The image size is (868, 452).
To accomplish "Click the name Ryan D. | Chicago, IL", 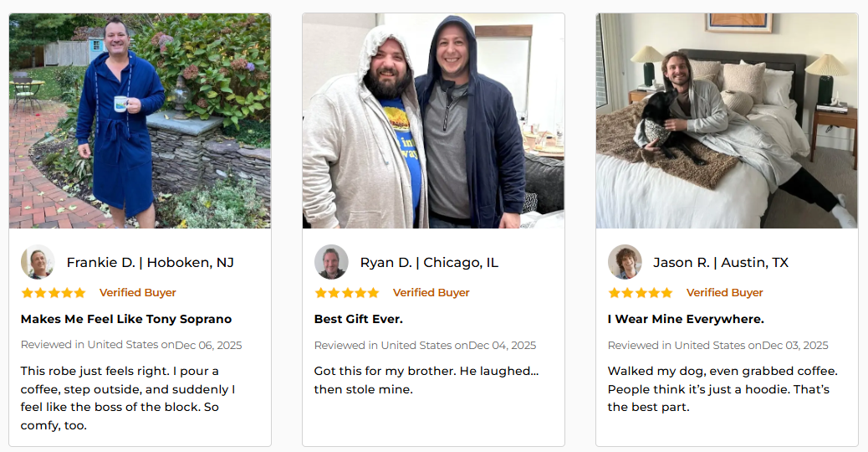I will click(x=429, y=263).
